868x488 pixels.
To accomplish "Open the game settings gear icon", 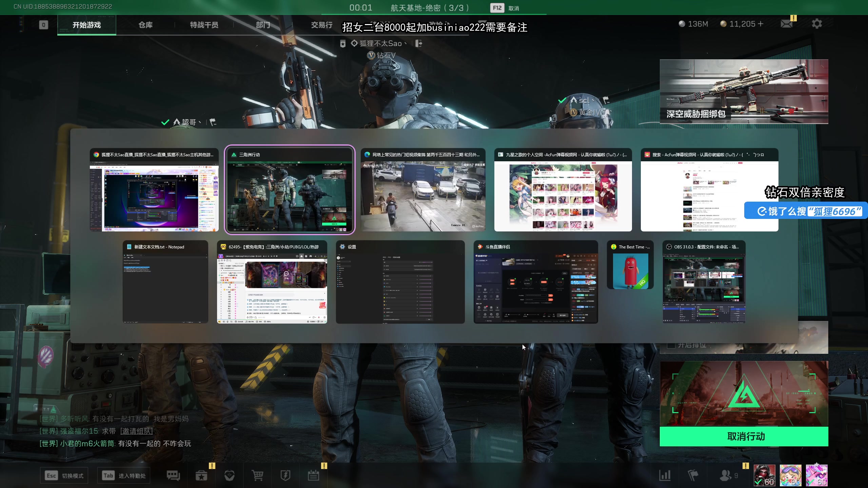I will tap(817, 24).
